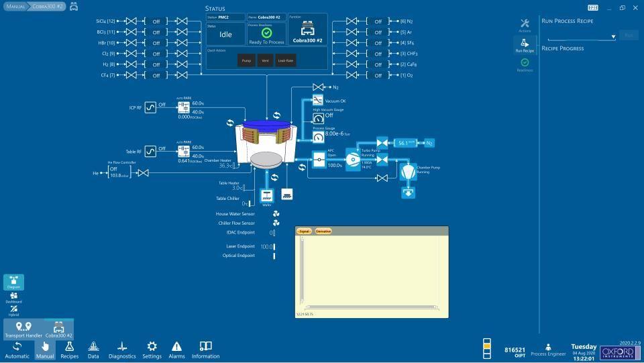Viewport: 644px width, 363px height.
Task: Open the Recipes tab
Action: tap(69, 349)
